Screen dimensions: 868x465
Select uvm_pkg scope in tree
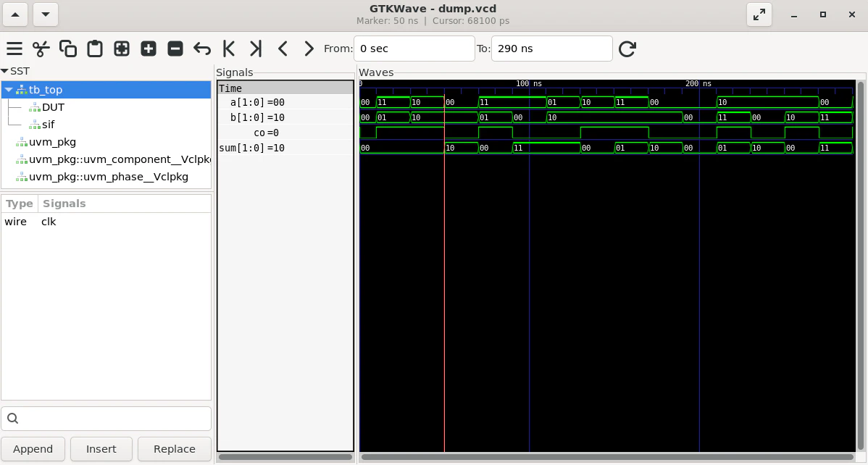(x=52, y=142)
